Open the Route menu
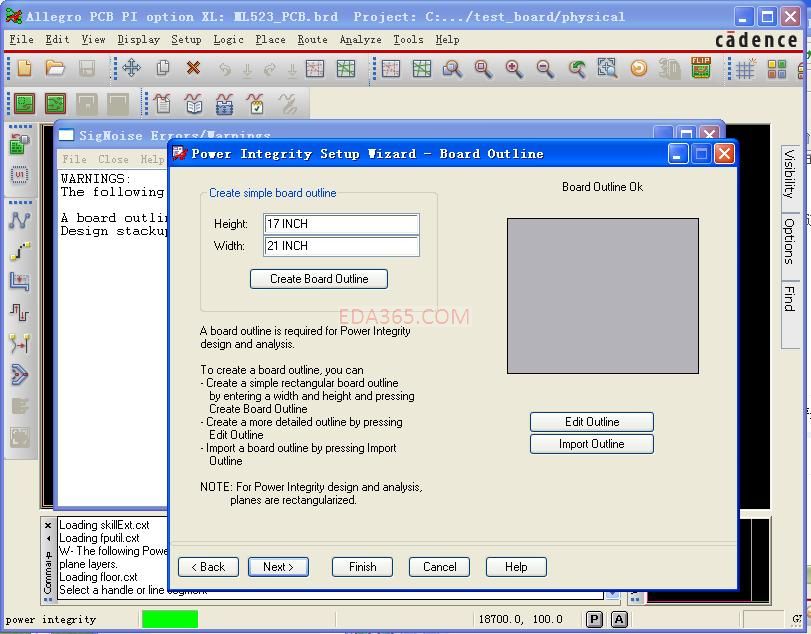 click(312, 39)
